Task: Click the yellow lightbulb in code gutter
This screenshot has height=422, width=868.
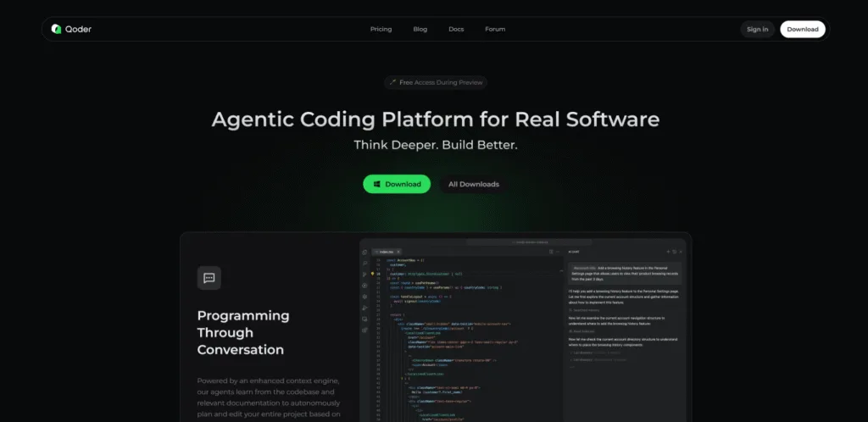Action: [x=373, y=274]
